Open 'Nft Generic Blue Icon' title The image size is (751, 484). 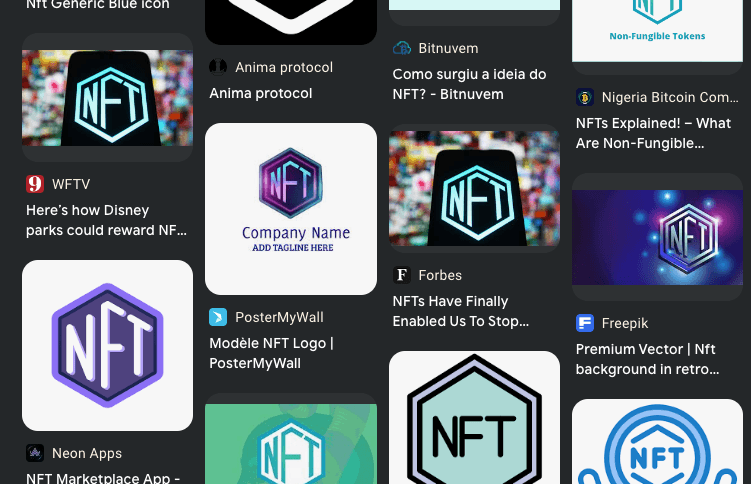pyautogui.click(x=98, y=5)
